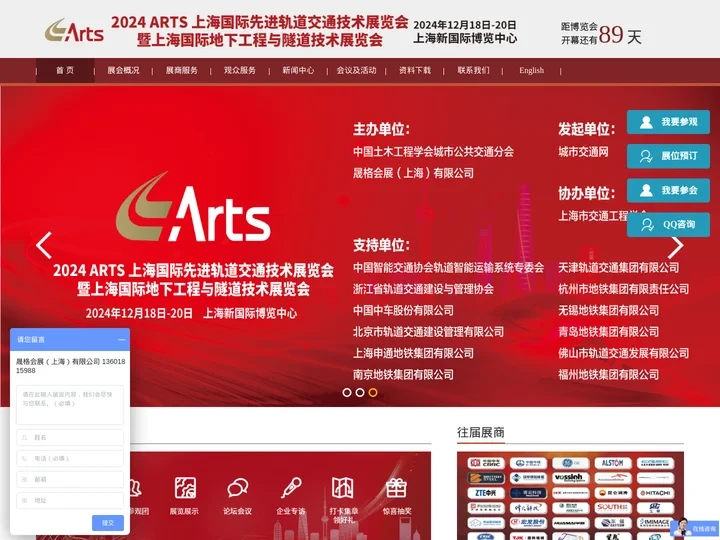Click the text 中国中车股份有限公司
Viewport: 720px width, 540px height.
403,310
